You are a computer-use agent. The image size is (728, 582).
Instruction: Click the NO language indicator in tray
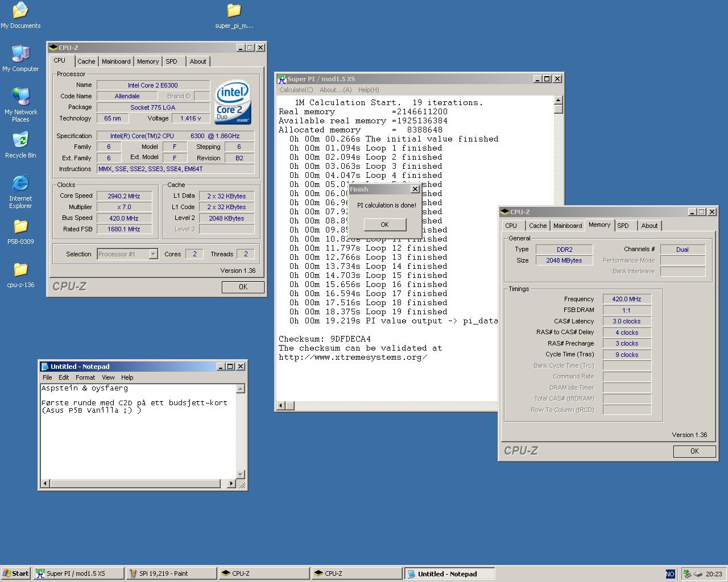[670, 574]
